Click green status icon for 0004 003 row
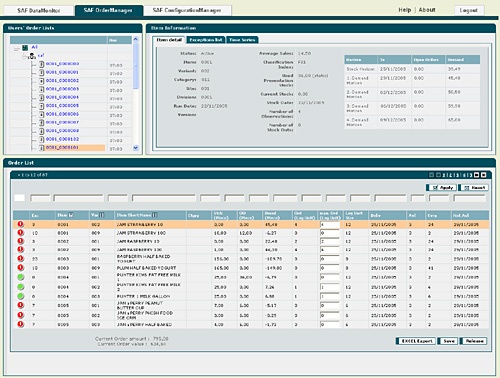This screenshot has height=378, width=500. 21,296
